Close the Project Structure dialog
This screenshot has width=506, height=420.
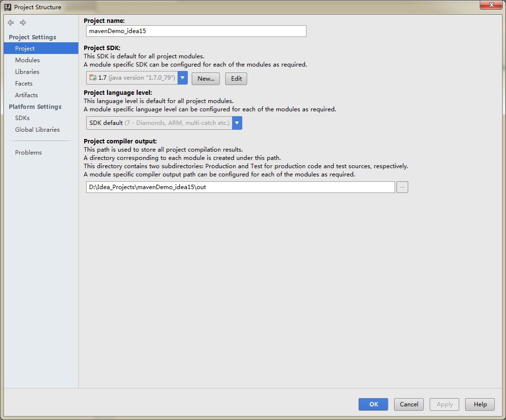point(491,5)
